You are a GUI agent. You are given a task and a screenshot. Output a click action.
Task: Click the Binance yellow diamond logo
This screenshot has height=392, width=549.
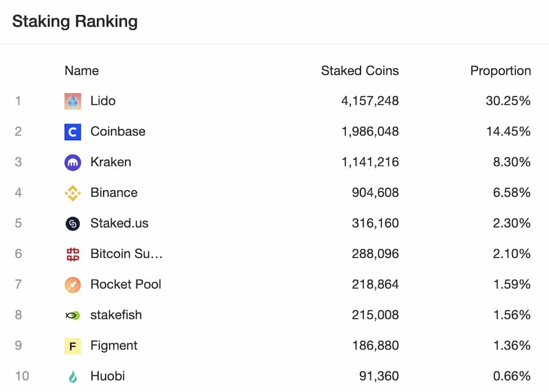73,193
